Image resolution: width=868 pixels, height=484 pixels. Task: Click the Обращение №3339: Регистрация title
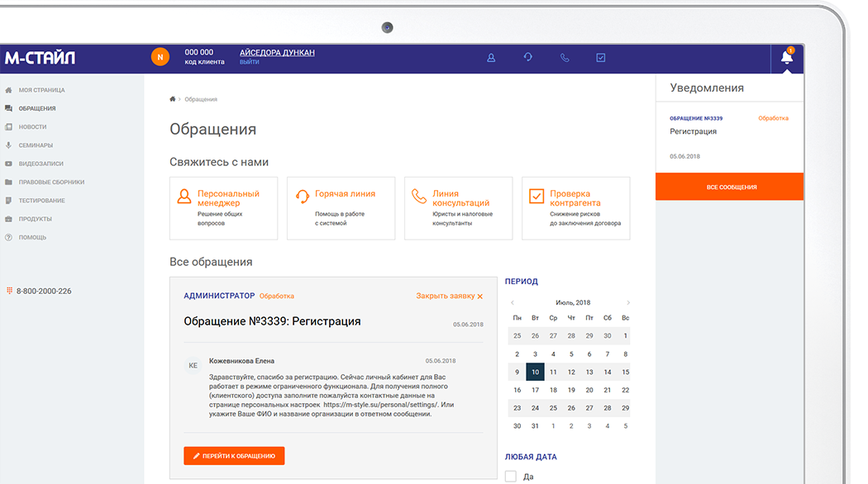click(272, 321)
